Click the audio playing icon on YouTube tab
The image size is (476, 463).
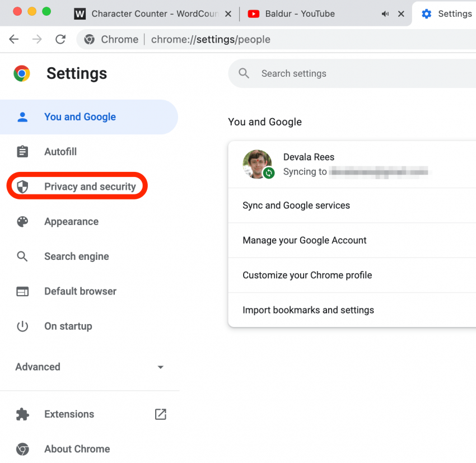click(x=385, y=13)
